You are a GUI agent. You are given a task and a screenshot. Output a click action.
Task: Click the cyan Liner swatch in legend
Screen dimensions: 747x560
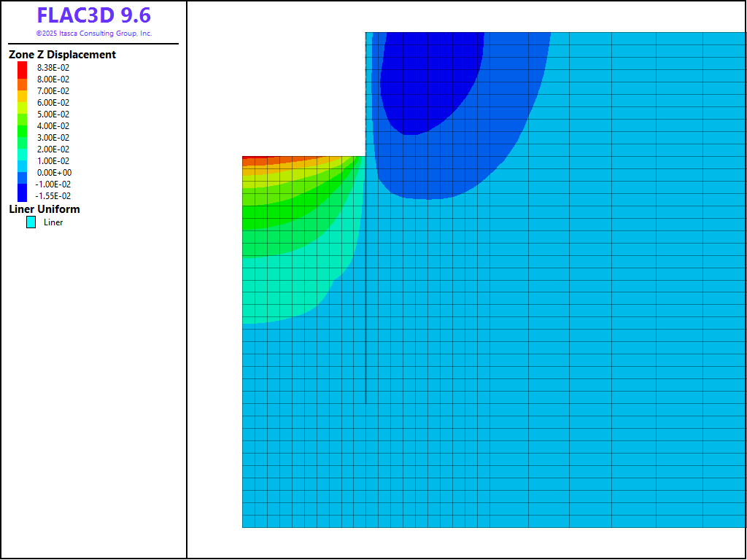(31, 222)
